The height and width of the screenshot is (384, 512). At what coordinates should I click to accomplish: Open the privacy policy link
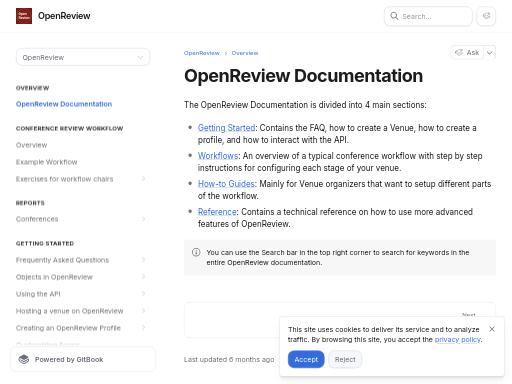coord(458,339)
